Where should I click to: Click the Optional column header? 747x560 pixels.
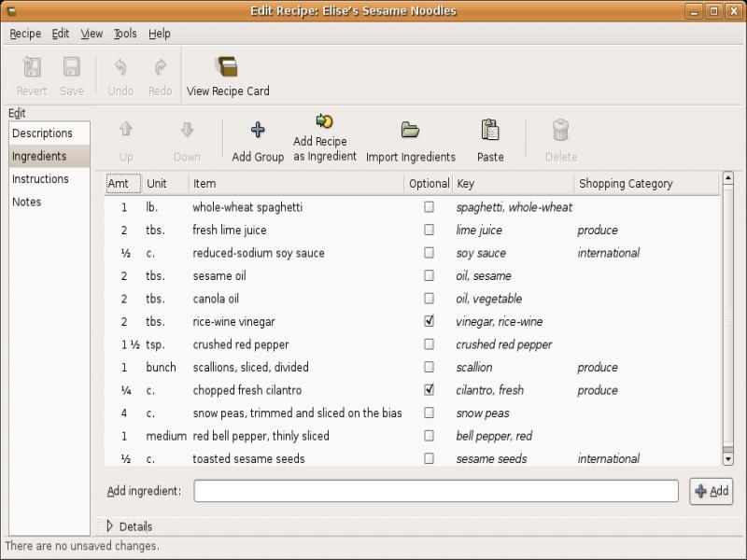(429, 184)
